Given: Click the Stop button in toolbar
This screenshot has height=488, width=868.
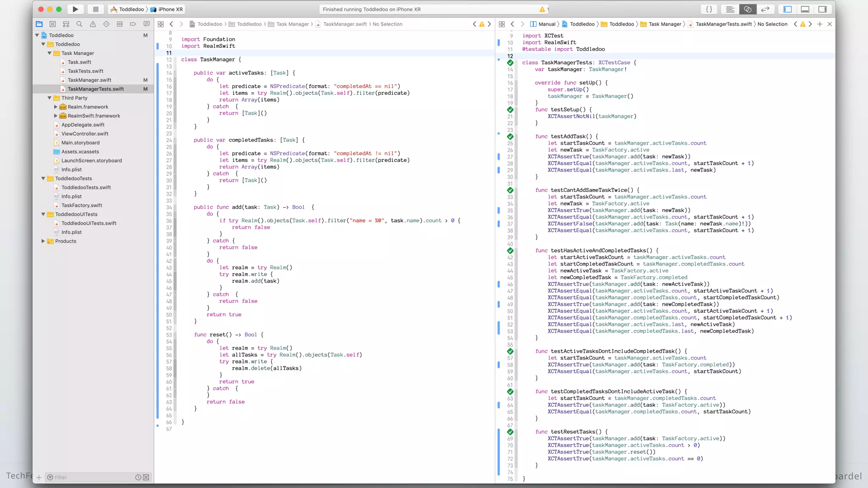Looking at the screenshot, I should click(x=96, y=9).
